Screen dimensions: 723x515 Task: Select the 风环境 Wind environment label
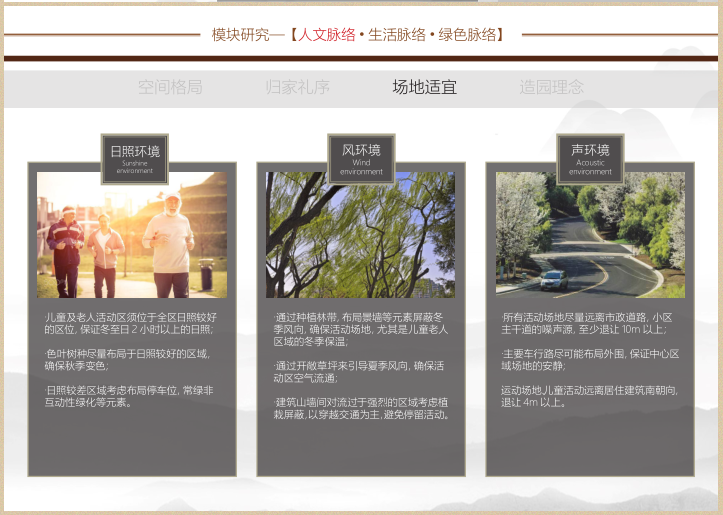(x=361, y=158)
